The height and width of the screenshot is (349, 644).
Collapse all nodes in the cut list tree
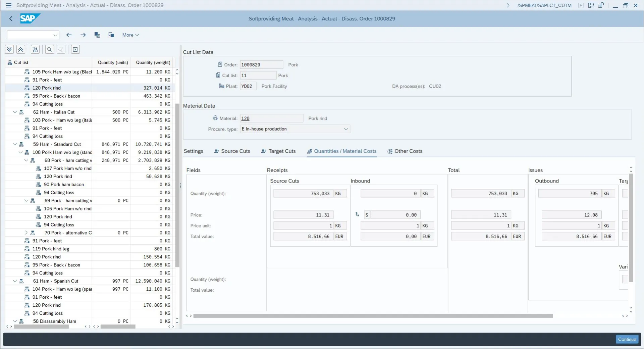pos(20,50)
